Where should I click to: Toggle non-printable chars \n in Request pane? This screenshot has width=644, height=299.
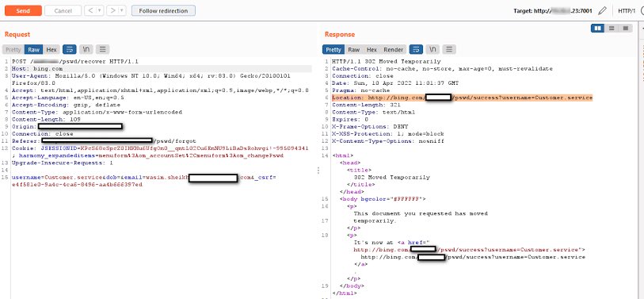86,49
